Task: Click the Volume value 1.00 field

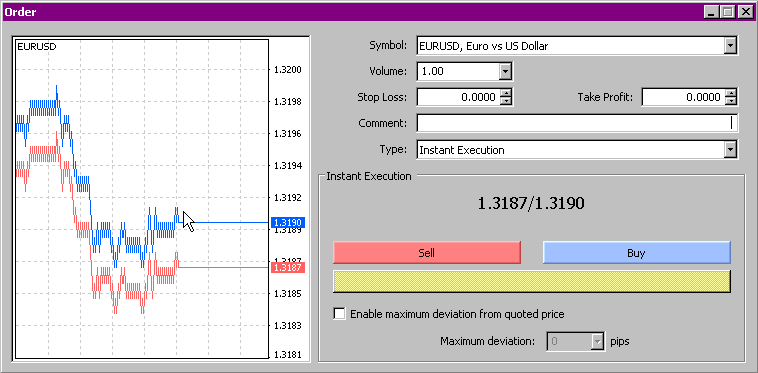Action: tap(458, 72)
